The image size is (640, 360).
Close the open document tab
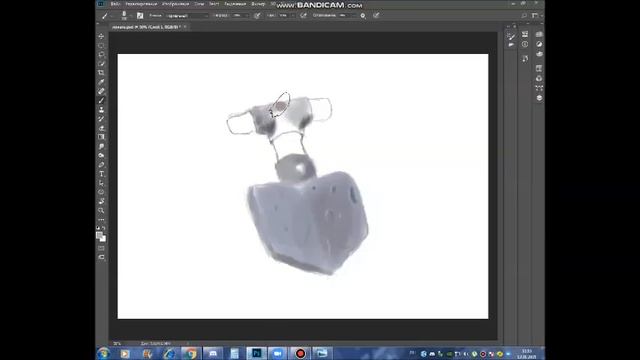(x=185, y=27)
